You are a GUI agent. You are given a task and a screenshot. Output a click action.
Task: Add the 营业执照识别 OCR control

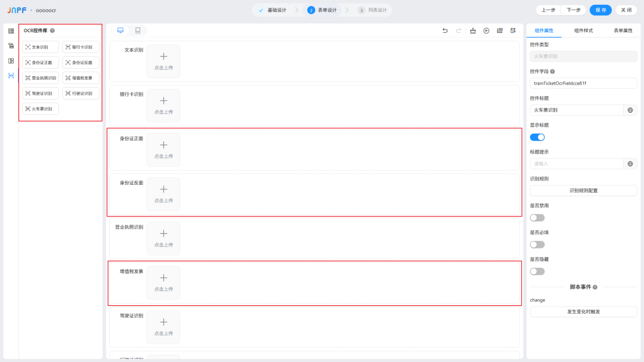pos(41,78)
